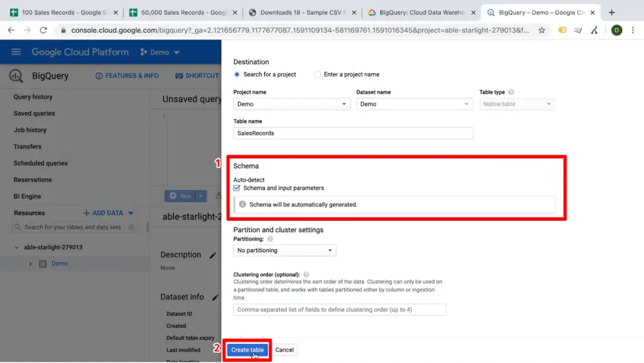Cancel the table creation

tap(284, 350)
